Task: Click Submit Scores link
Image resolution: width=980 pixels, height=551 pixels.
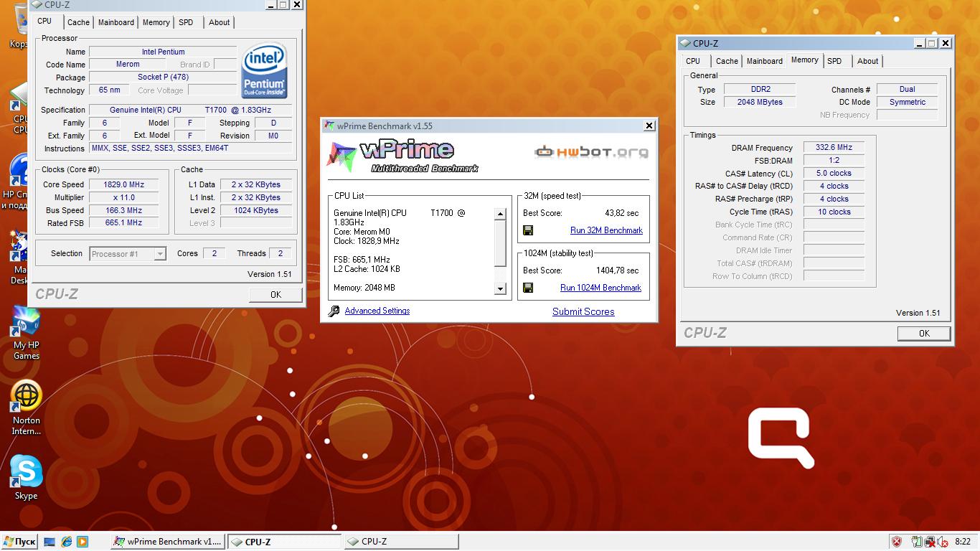Action: point(583,311)
